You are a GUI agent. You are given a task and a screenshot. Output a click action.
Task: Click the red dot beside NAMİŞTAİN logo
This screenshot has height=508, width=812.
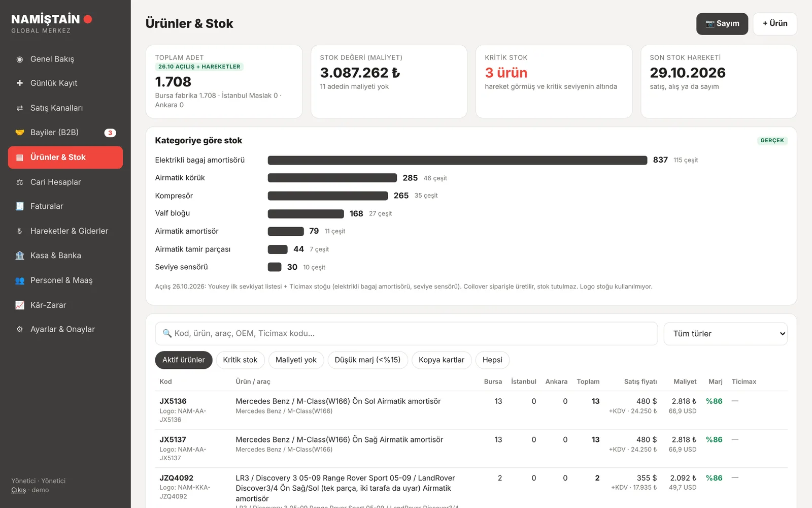point(88,19)
